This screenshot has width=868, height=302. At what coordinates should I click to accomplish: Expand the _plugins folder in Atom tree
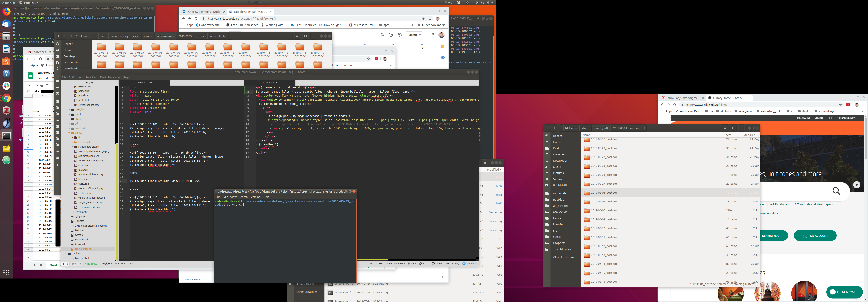(x=69, y=110)
